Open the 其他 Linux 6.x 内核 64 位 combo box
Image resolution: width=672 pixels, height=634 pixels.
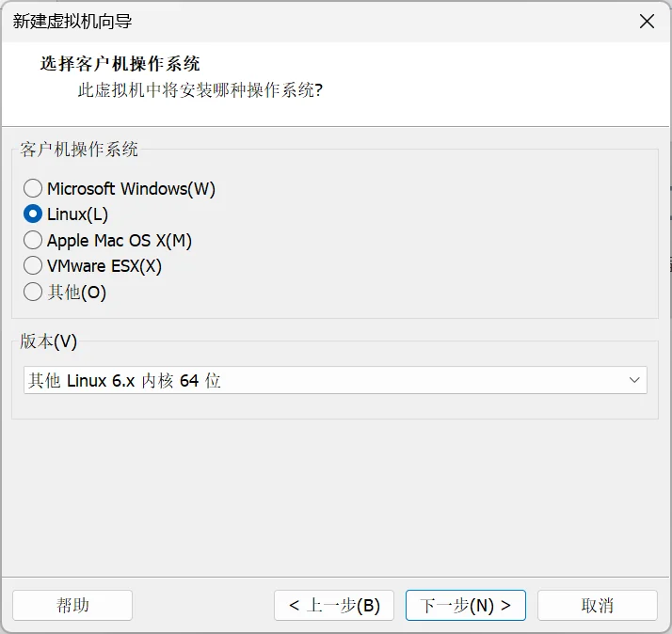335,380
